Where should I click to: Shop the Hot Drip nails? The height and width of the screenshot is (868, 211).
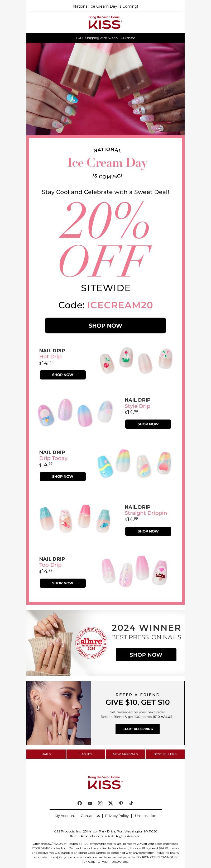[63, 375]
